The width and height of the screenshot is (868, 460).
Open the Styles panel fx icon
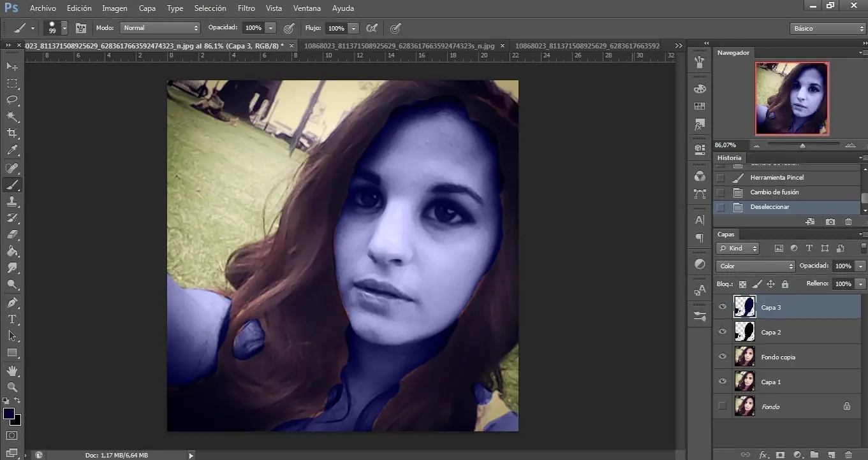700,124
